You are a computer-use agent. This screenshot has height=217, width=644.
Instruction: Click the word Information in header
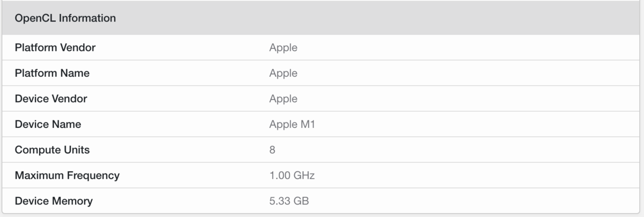pos(87,18)
